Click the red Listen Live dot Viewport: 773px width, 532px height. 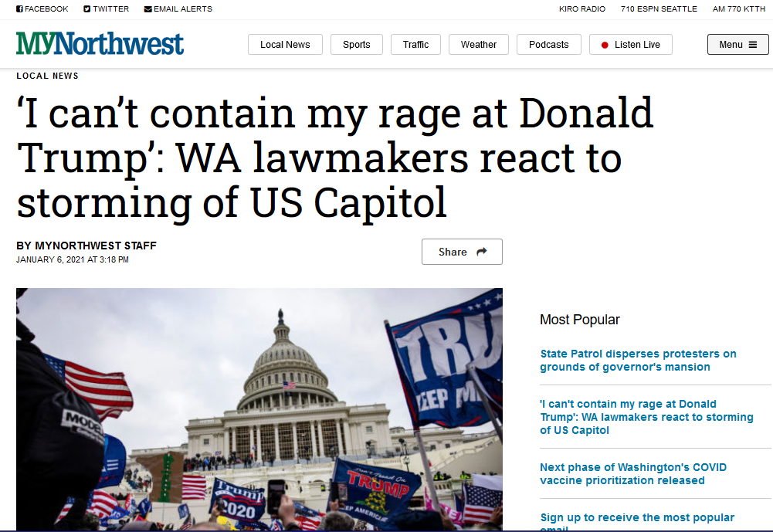[605, 45]
